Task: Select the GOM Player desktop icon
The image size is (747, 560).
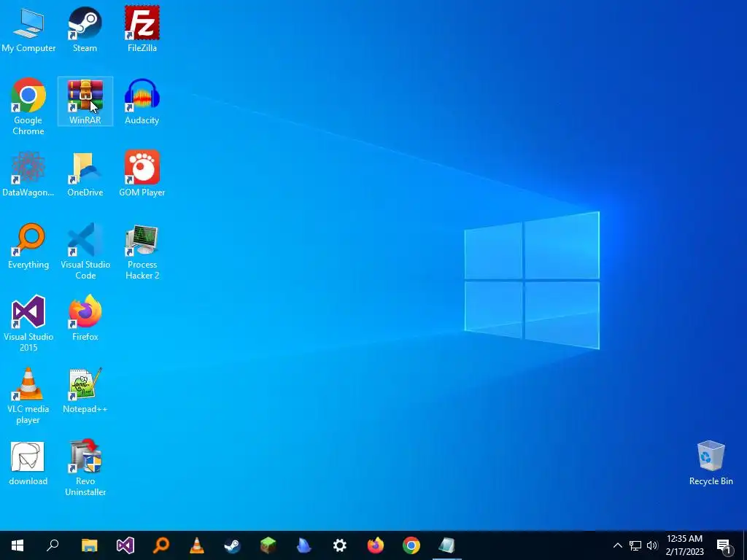Action: 142,174
